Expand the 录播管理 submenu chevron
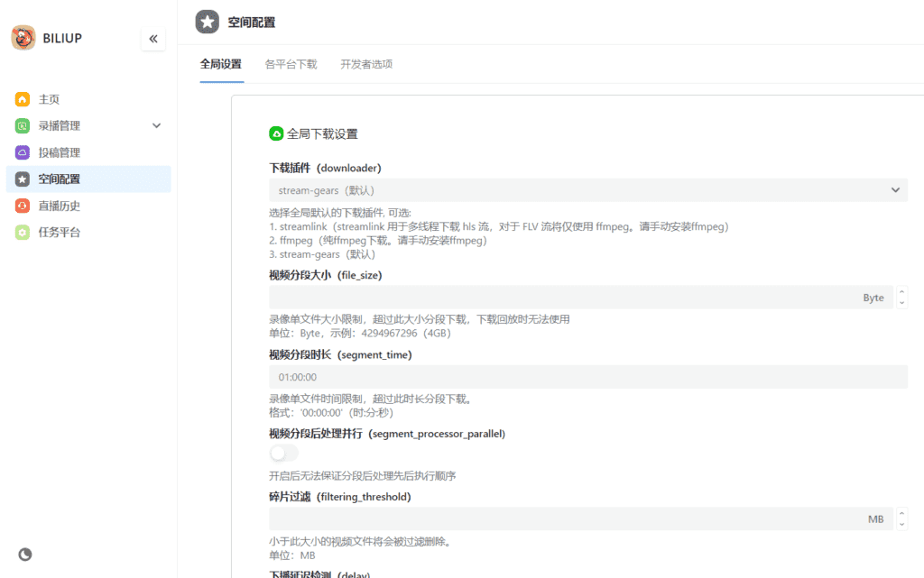 pyautogui.click(x=156, y=126)
